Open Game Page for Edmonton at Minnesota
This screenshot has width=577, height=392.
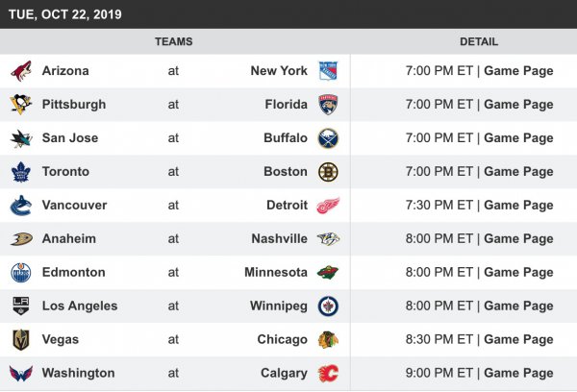coord(518,273)
